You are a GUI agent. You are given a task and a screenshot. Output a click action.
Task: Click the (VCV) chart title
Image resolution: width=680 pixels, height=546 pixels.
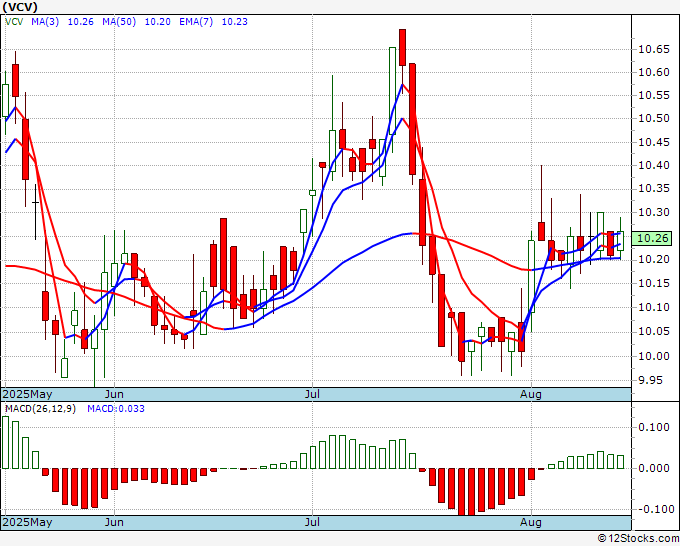[20, 7]
